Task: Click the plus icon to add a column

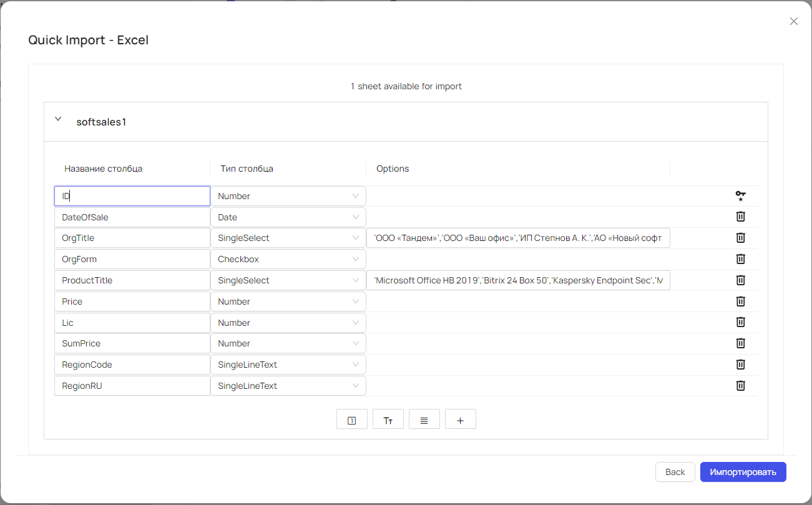Action: [x=460, y=420]
